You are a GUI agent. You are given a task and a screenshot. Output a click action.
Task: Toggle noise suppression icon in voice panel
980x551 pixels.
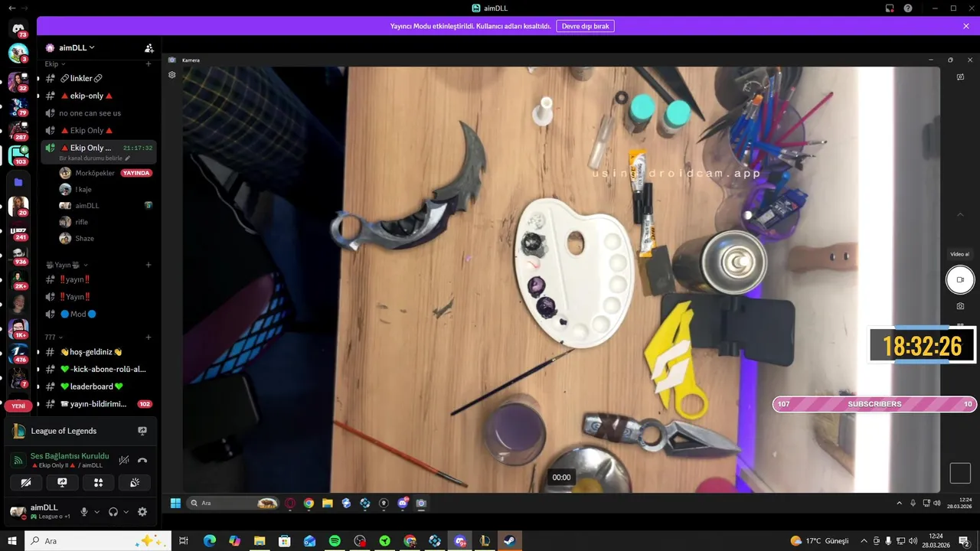[x=124, y=461]
